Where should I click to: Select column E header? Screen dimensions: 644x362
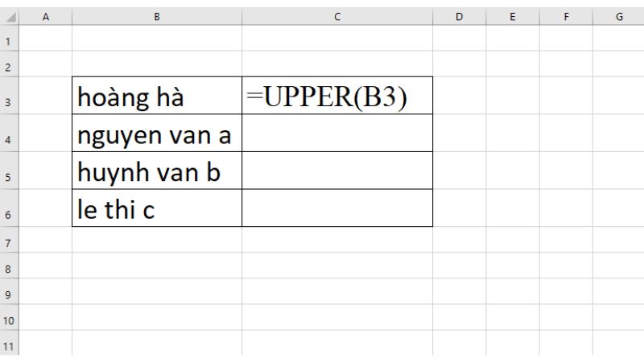tap(512, 14)
